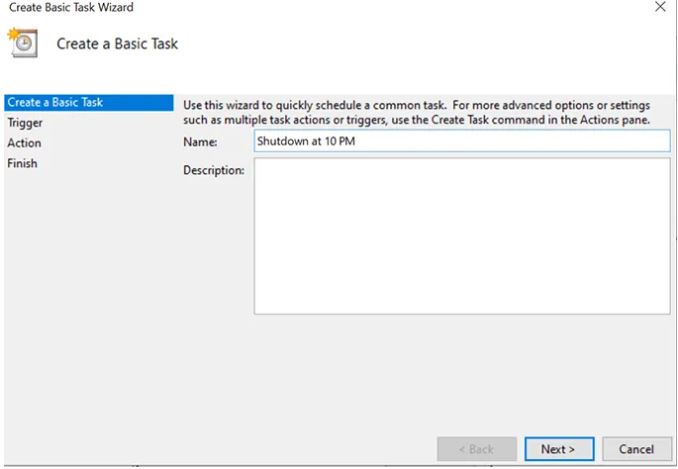The image size is (678, 469).
Task: Click empty space below Finish in steps pane
Action: [87, 300]
